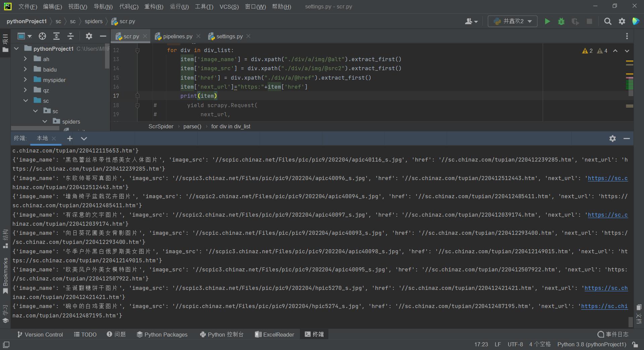Start debugging with the bug icon
Screen dimensions: 644x350
click(561, 21)
